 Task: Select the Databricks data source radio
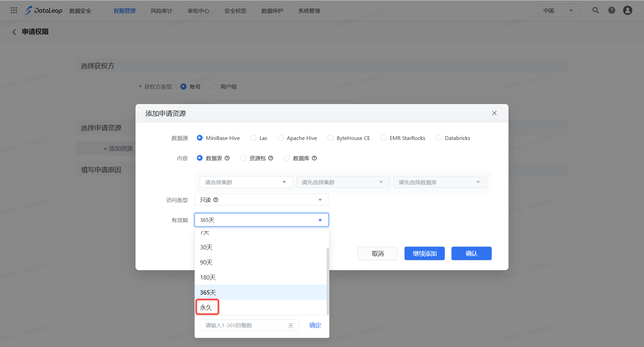[x=438, y=138]
